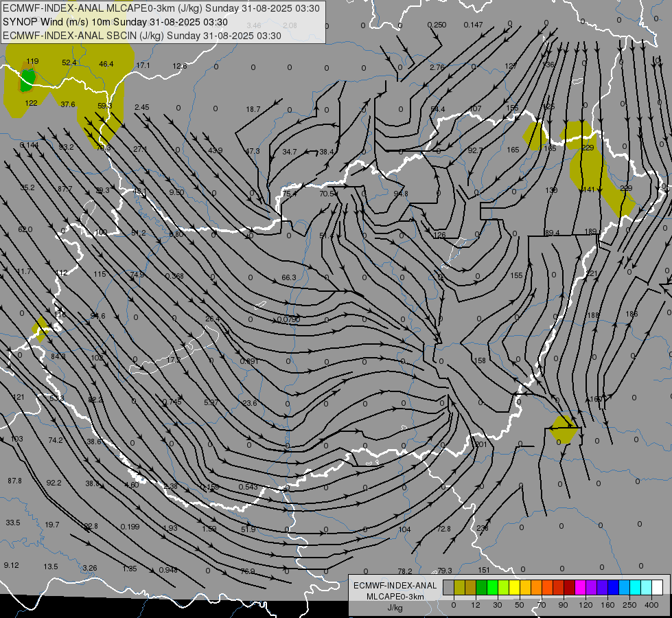The width and height of the screenshot is (672, 618).
Task: Click the map value 17.2 inside the lake outline
Action: point(174,360)
